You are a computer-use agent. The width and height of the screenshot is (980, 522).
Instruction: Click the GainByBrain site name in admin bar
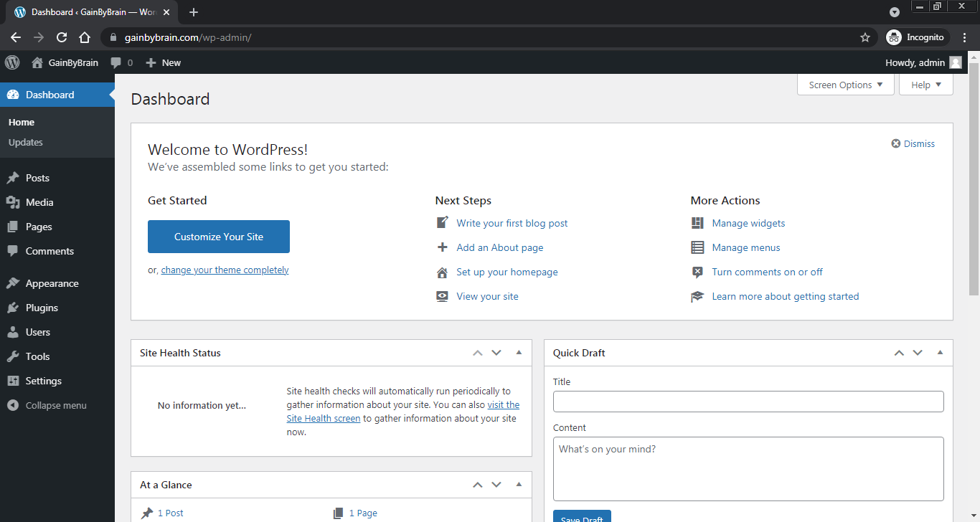click(x=73, y=62)
